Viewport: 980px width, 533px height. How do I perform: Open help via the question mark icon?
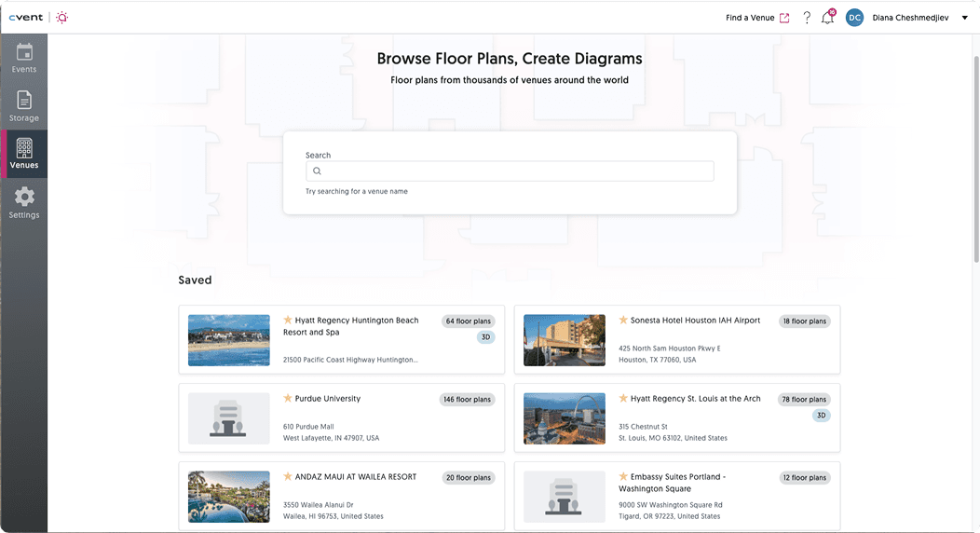point(807,18)
